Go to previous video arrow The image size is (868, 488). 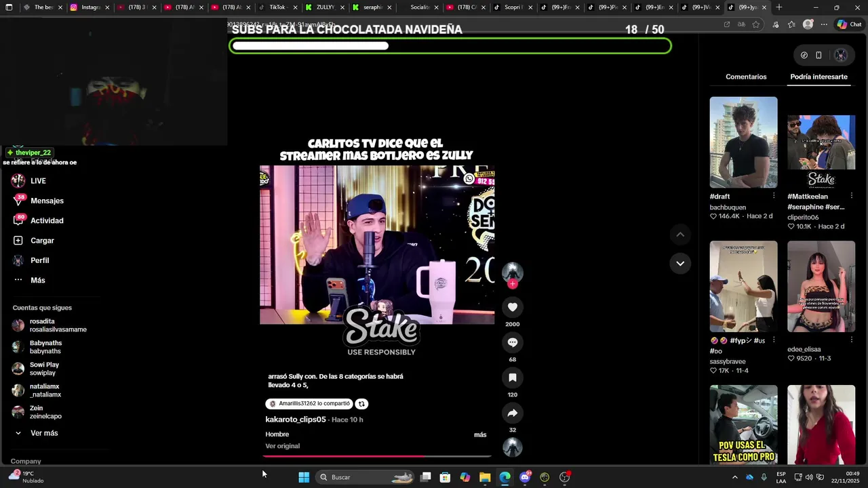[x=680, y=235]
